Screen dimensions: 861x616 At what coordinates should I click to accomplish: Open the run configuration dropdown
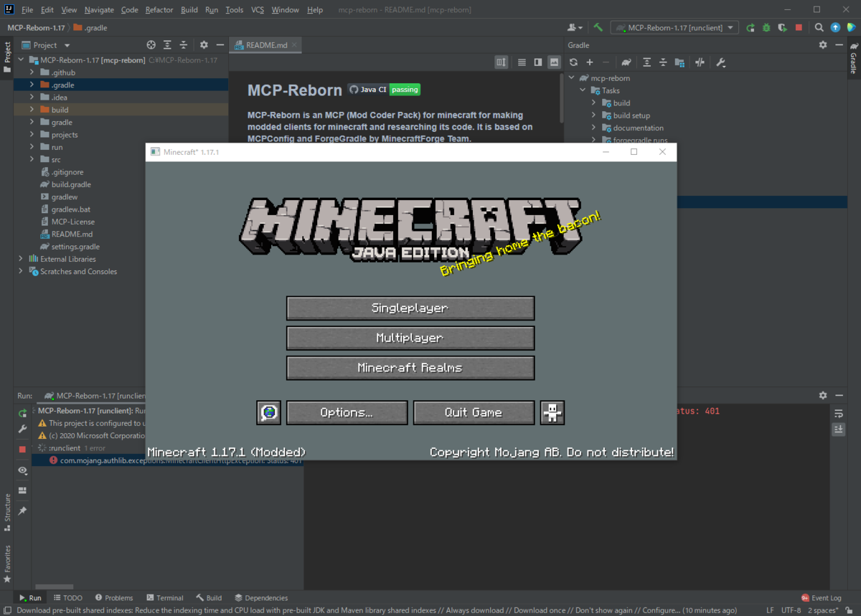pyautogui.click(x=674, y=27)
